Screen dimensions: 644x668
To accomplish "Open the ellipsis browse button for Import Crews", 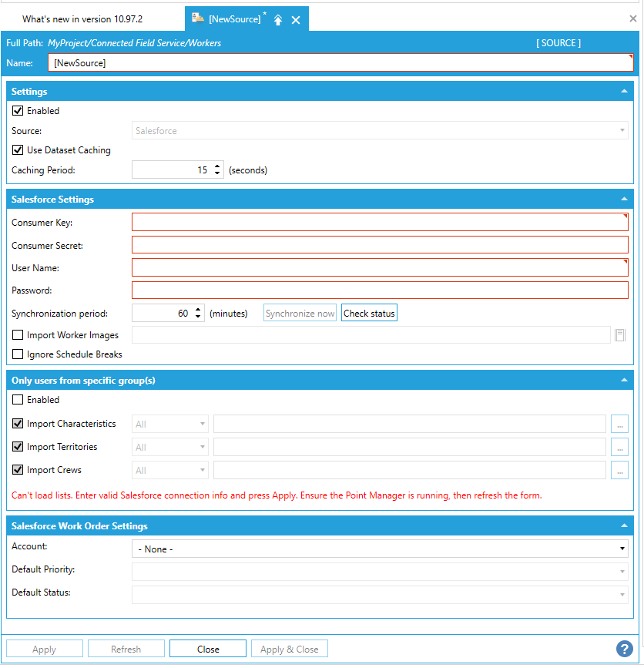I will point(619,471).
